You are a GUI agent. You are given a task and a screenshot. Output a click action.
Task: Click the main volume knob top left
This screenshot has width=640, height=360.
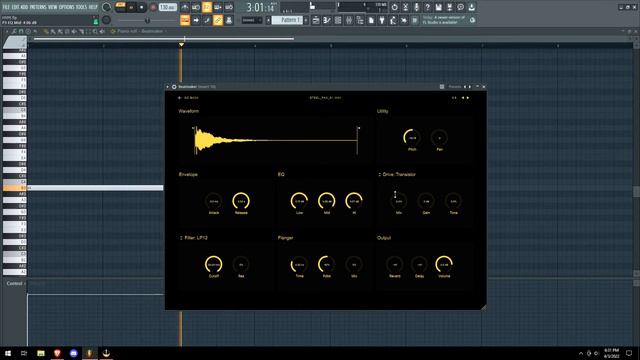click(x=106, y=7)
